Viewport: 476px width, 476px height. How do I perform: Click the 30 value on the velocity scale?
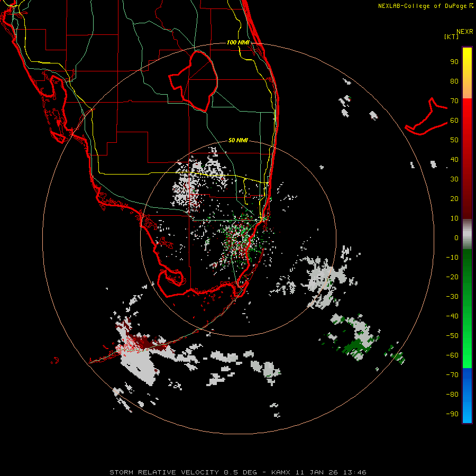pyautogui.click(x=454, y=179)
